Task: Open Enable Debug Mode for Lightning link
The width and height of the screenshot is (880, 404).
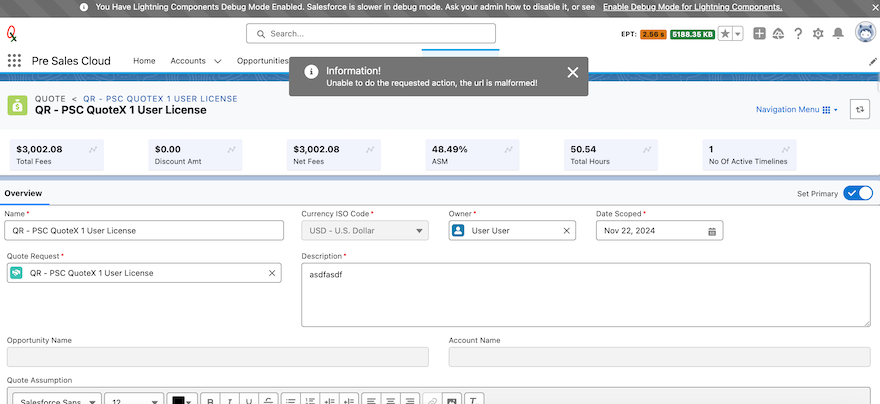Action: [693, 7]
